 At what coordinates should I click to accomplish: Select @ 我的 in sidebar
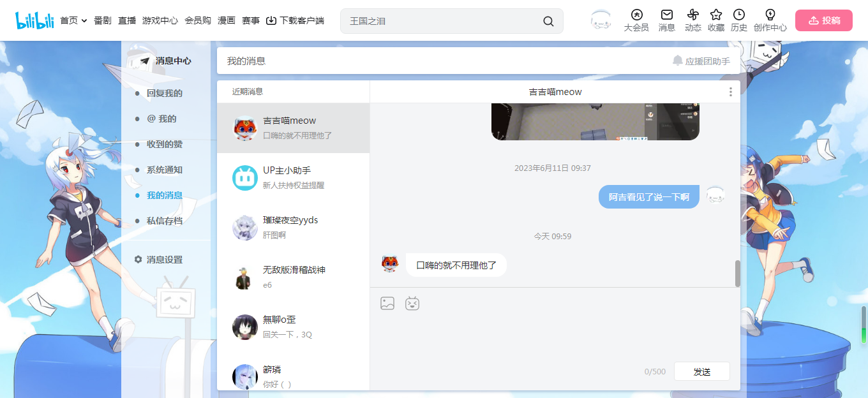tap(161, 119)
